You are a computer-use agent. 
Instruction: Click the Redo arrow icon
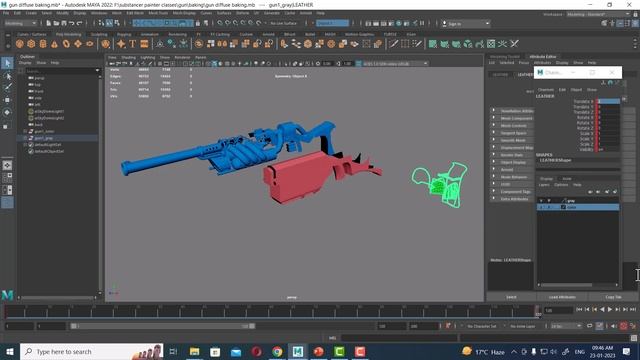80,23
